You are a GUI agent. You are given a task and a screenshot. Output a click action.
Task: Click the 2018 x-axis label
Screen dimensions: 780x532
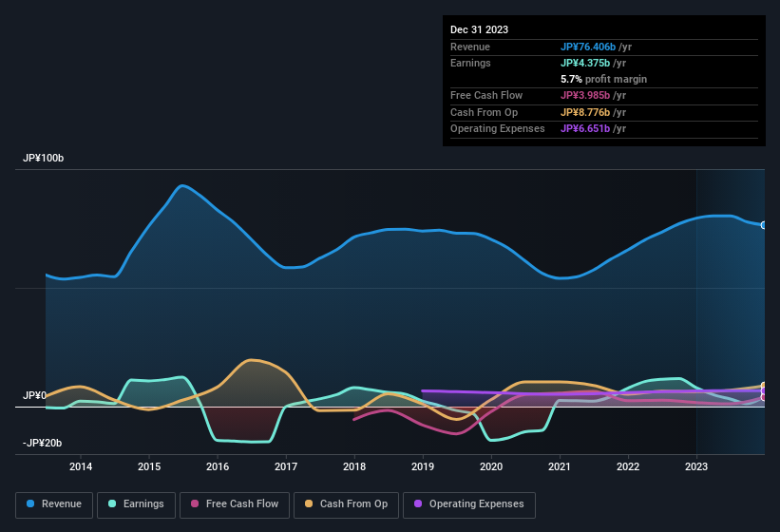pyautogui.click(x=354, y=466)
